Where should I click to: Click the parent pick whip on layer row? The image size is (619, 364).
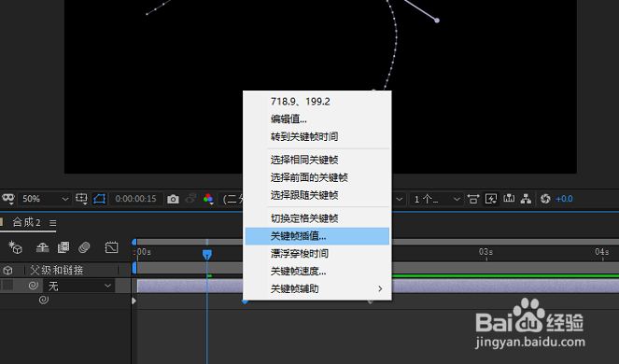pos(34,286)
